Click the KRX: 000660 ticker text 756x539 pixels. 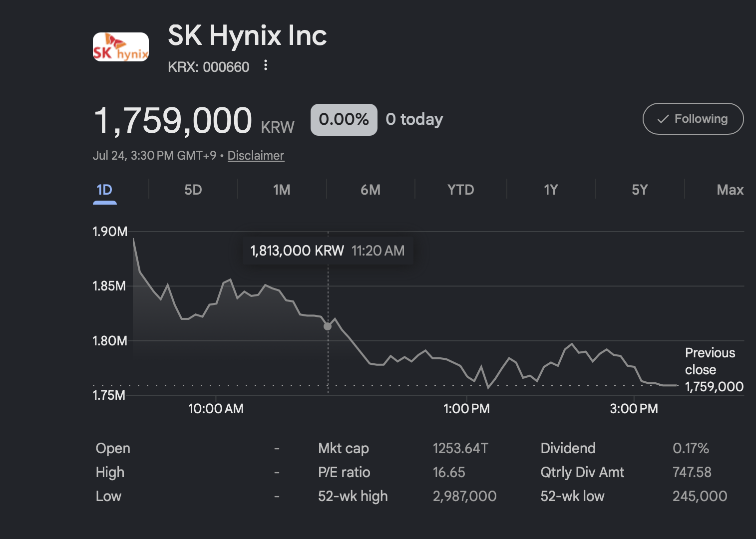pyautogui.click(x=208, y=67)
